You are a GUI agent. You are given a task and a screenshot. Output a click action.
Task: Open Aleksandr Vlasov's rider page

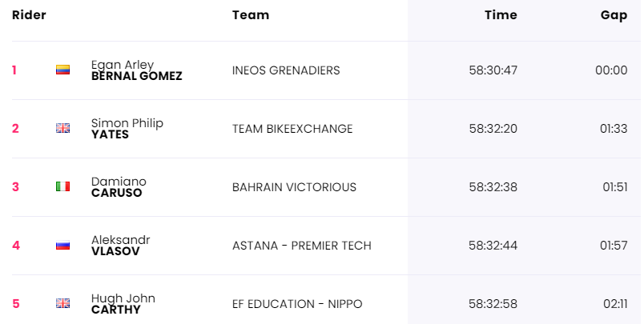(120, 246)
